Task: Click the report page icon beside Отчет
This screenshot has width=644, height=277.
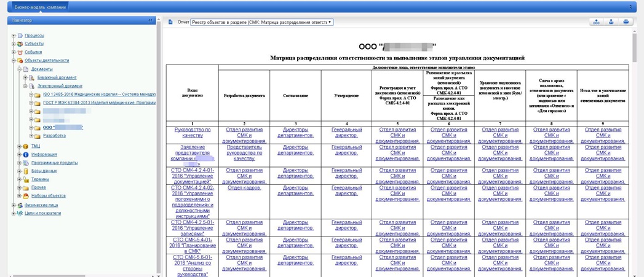Action: [171, 22]
